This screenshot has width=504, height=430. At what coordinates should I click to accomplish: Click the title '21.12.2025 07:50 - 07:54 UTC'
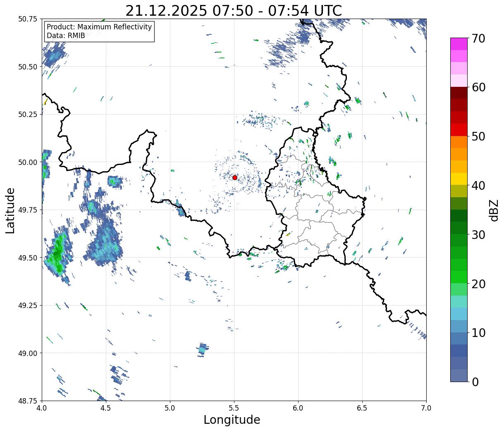[234, 10]
